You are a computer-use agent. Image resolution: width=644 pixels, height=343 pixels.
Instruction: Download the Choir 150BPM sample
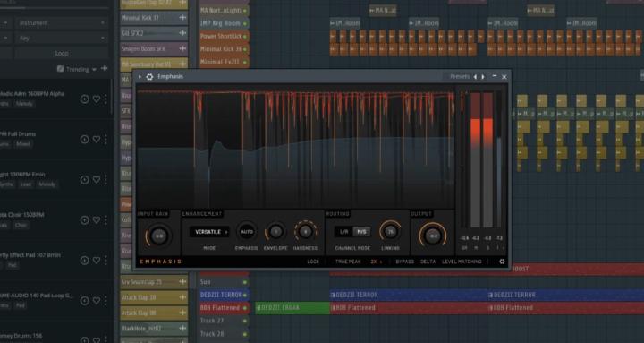[x=85, y=220]
